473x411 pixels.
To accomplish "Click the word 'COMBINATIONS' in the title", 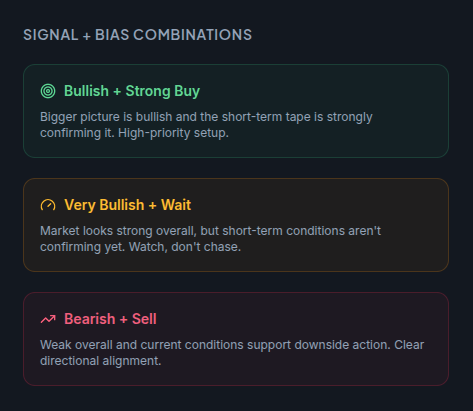I will click(193, 35).
